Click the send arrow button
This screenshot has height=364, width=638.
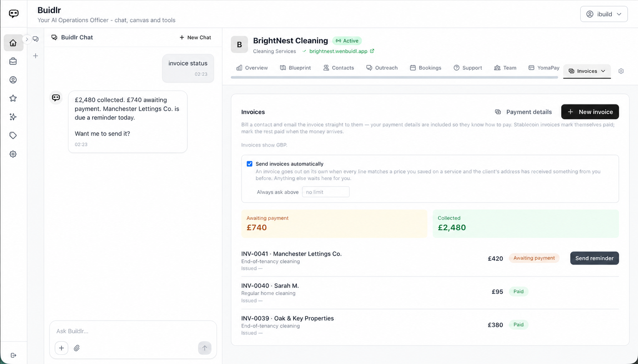(x=205, y=348)
